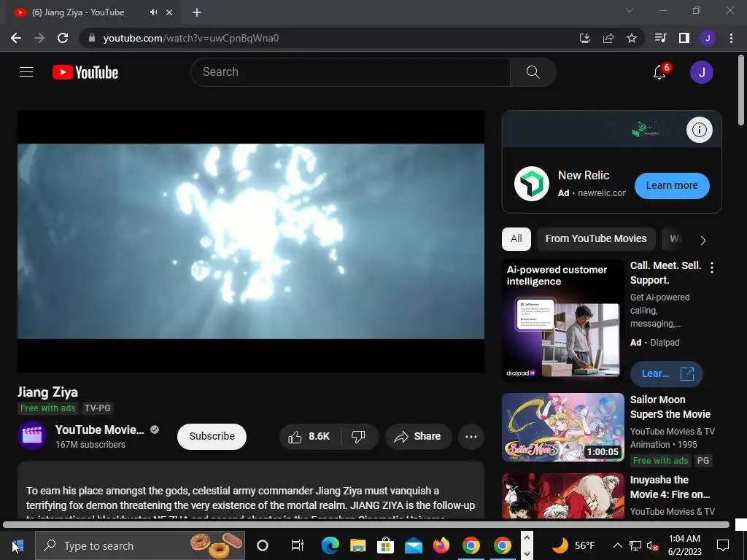Open the media controls icon in toolbar
Screen dimensions: 747x560
point(660,38)
